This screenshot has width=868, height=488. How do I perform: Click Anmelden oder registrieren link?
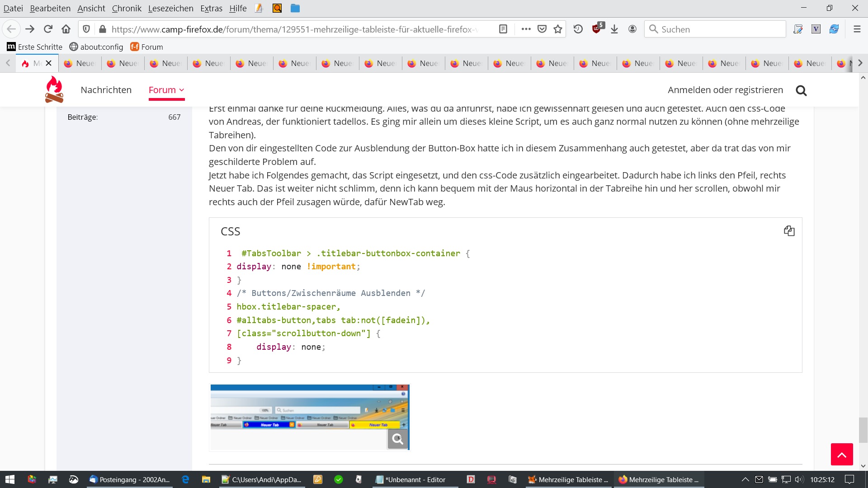point(725,90)
